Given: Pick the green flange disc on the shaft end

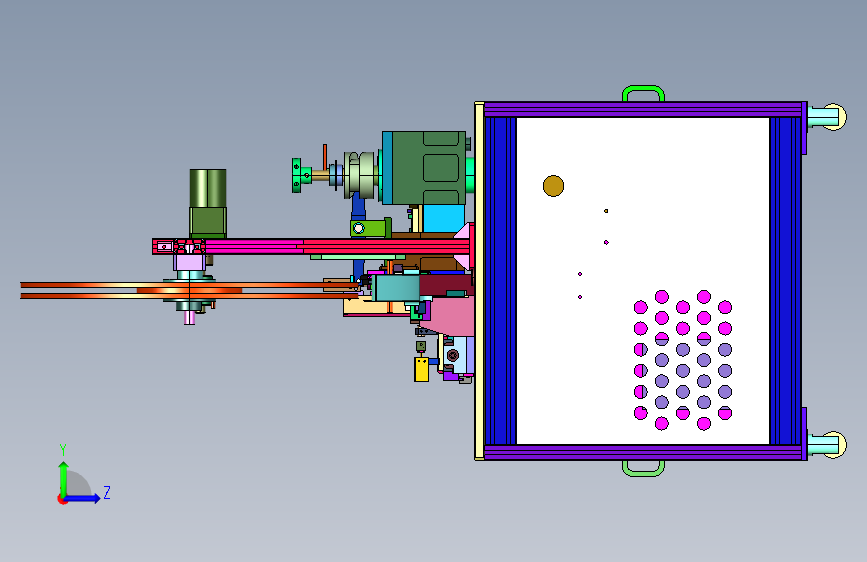Looking at the screenshot, I should pyautogui.click(x=296, y=175).
